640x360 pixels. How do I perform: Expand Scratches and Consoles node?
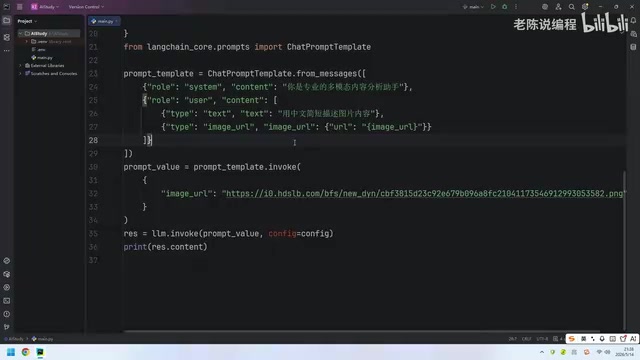pos(20,73)
